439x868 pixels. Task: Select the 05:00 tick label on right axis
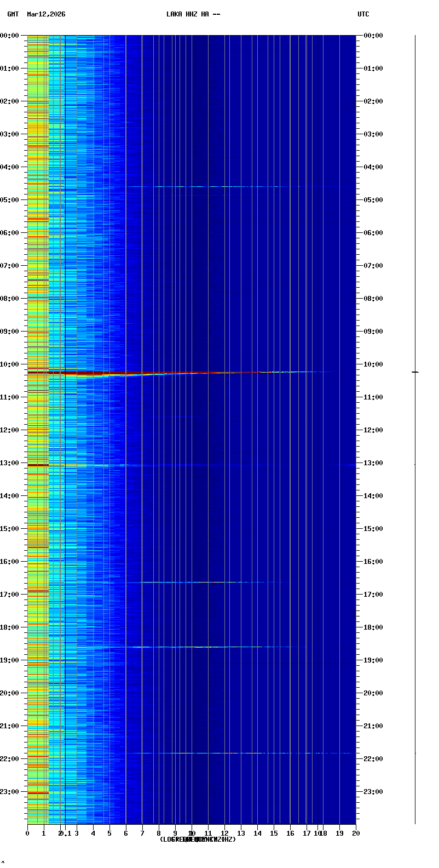pos(373,200)
